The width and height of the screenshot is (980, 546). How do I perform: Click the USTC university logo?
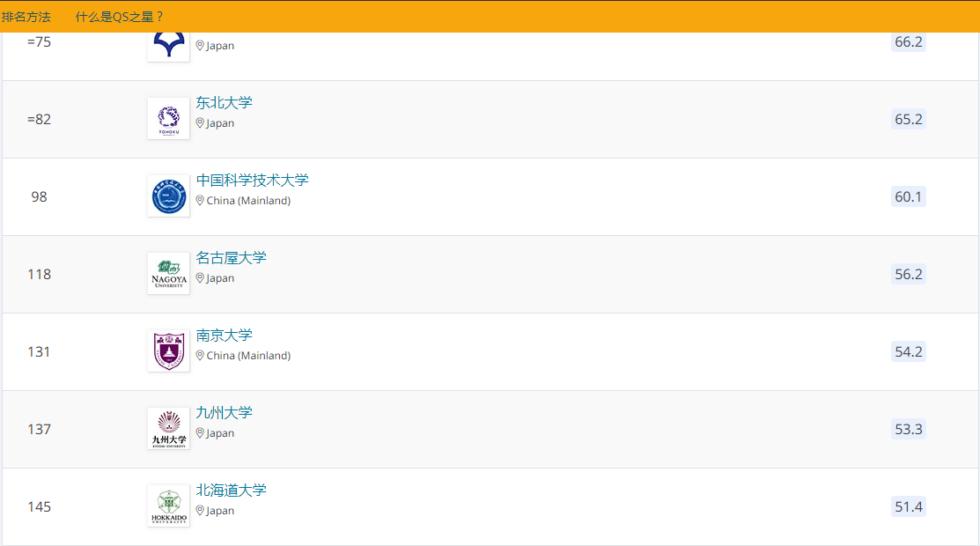169,196
